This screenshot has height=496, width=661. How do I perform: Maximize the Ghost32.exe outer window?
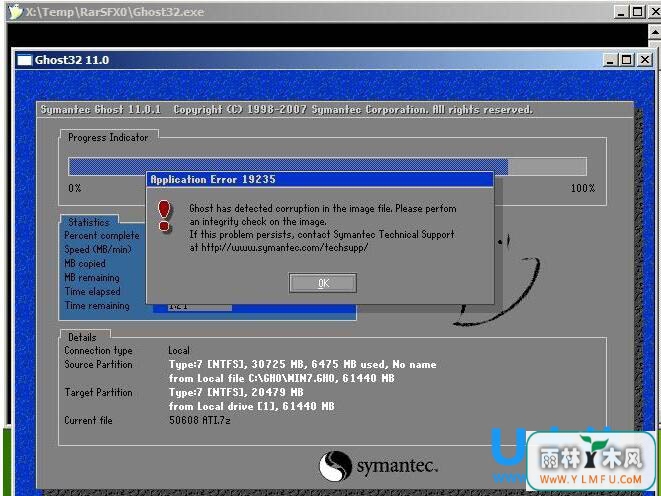tap(637, 11)
